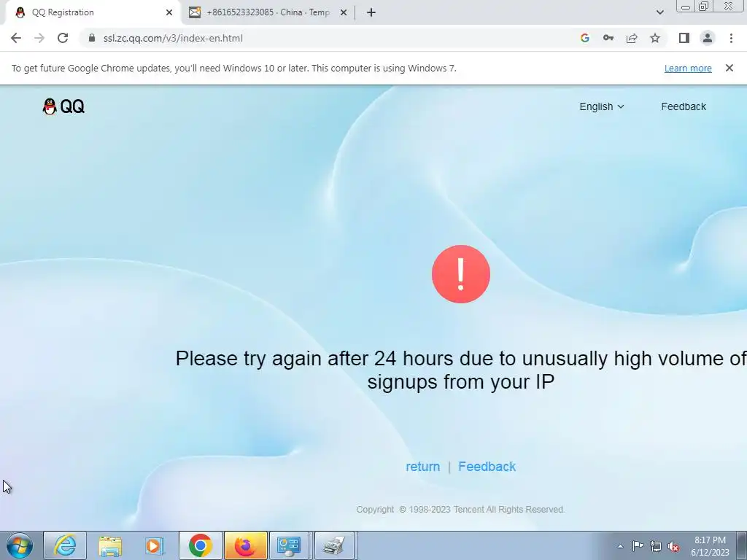This screenshot has height=560, width=747.
Task: Launch Internet Explorer from the taskbar
Action: point(65,545)
